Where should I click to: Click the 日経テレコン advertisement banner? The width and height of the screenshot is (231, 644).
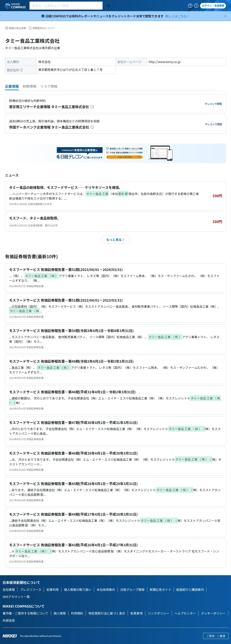click(115, 153)
